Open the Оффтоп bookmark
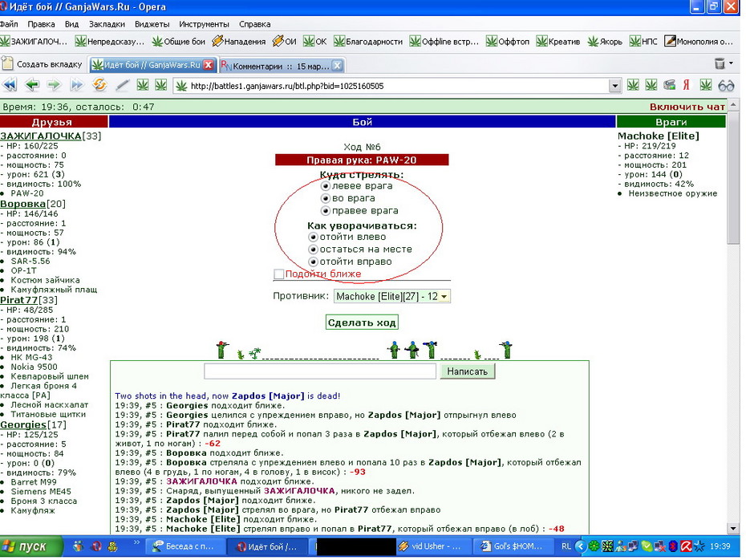This screenshot has width=746, height=560. click(x=508, y=42)
